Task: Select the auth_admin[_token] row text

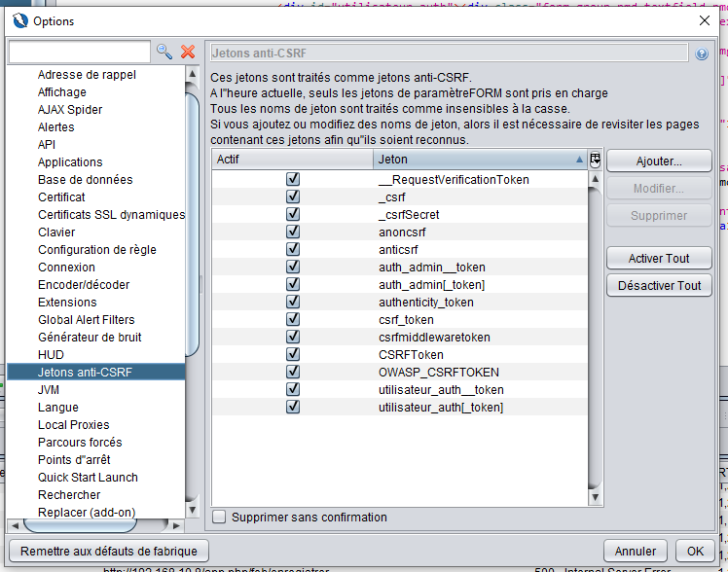Action: 432,285
